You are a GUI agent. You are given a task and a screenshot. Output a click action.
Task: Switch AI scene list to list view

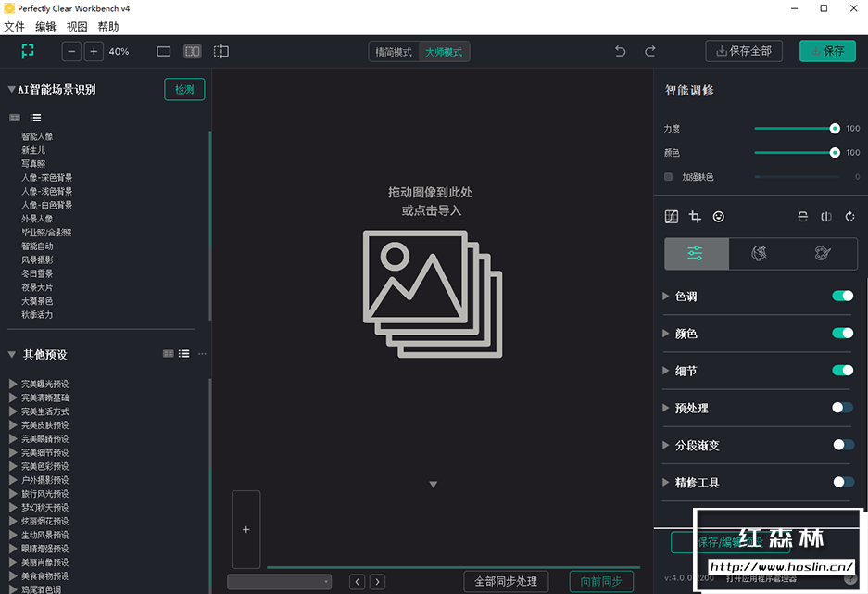click(x=35, y=118)
